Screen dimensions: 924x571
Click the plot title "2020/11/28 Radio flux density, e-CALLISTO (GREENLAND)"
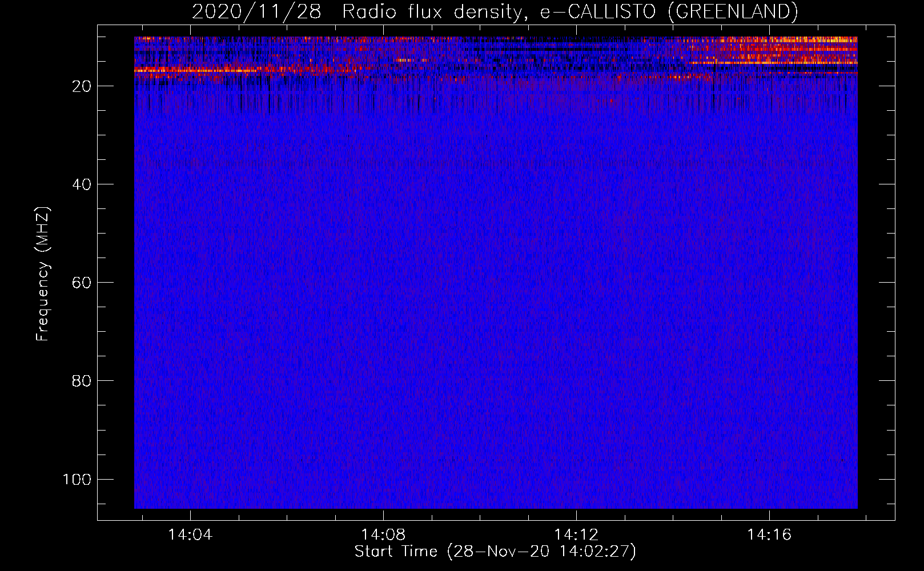495,11
